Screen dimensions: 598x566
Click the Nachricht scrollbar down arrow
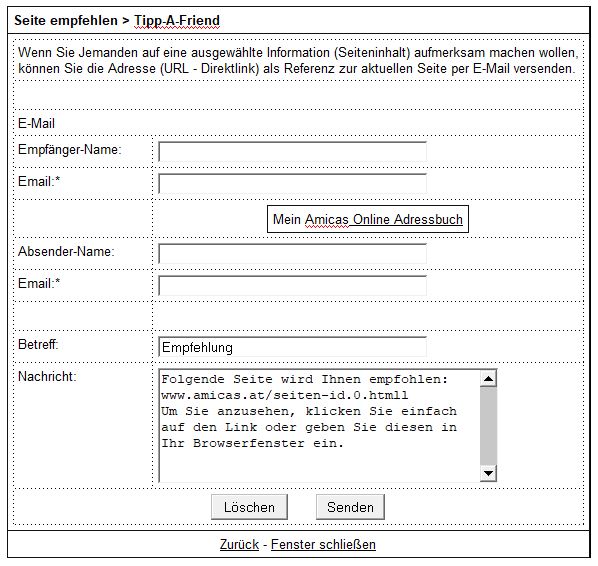click(x=488, y=473)
